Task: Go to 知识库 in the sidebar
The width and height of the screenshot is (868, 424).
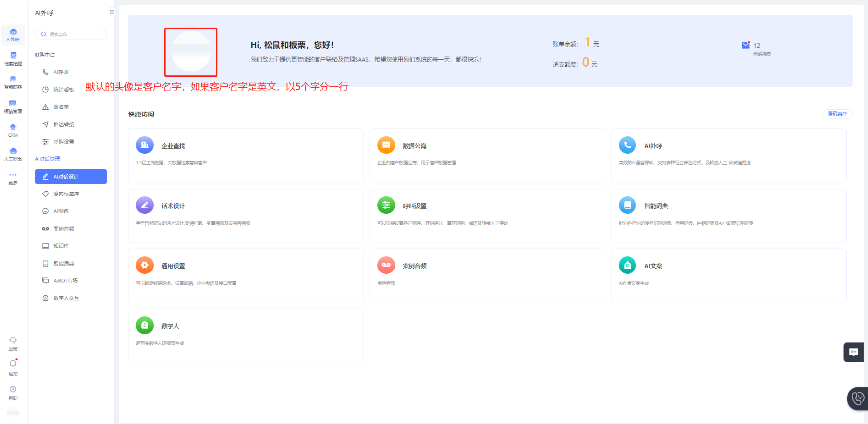Action: point(61,246)
